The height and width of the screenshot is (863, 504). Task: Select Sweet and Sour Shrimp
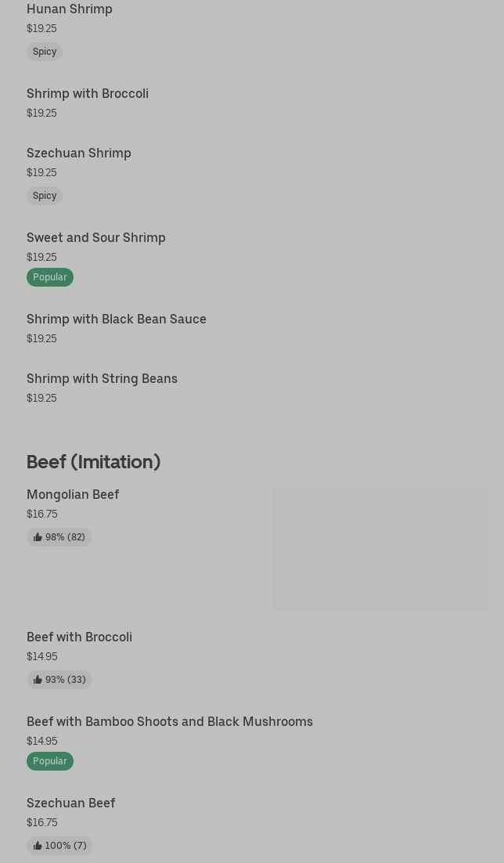(x=96, y=237)
